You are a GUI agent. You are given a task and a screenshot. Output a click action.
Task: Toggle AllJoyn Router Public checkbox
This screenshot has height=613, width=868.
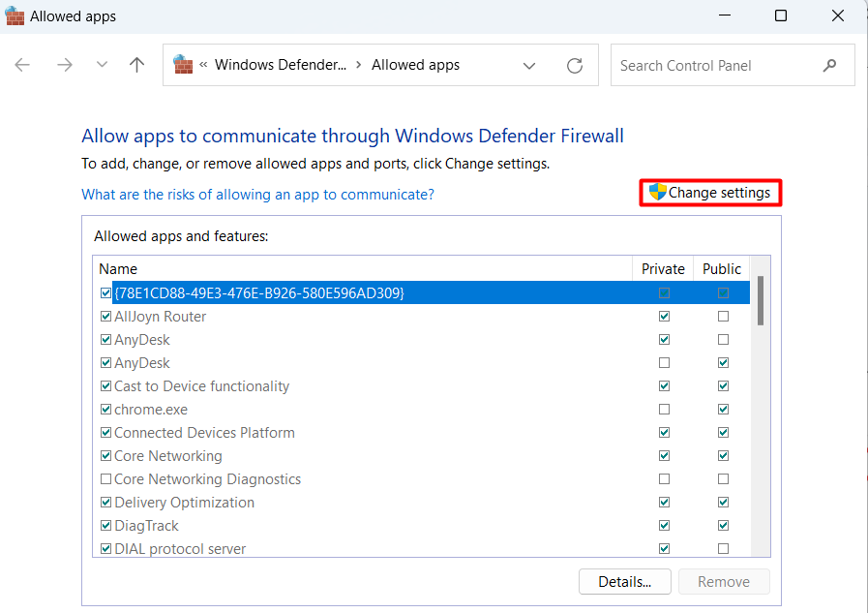click(723, 317)
